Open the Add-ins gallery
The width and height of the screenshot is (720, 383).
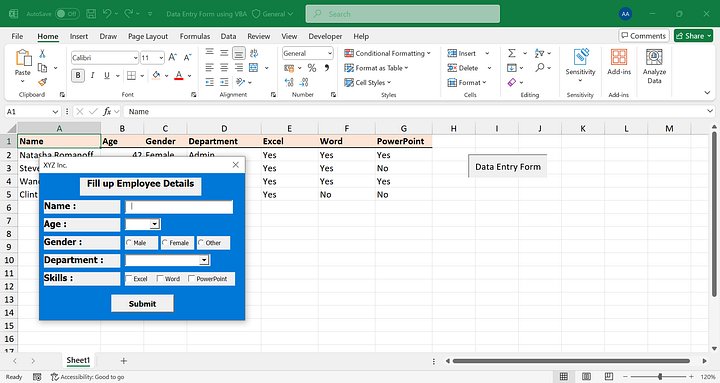pos(619,62)
